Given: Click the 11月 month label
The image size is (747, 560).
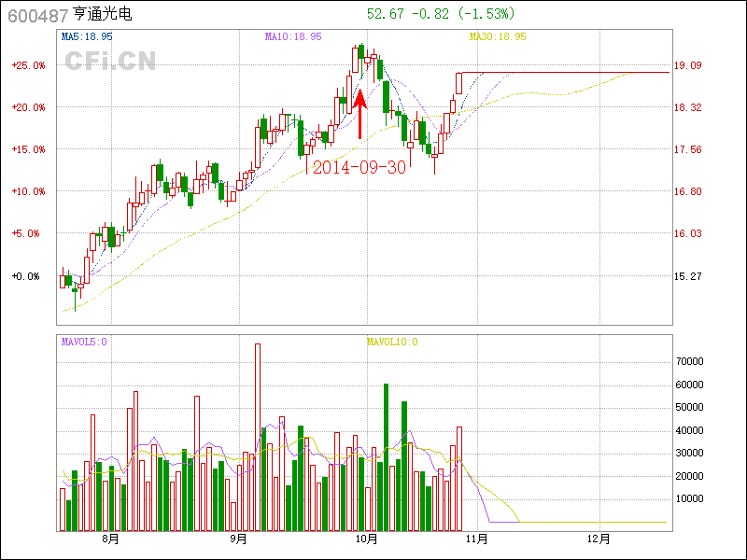Looking at the screenshot, I should tap(476, 539).
